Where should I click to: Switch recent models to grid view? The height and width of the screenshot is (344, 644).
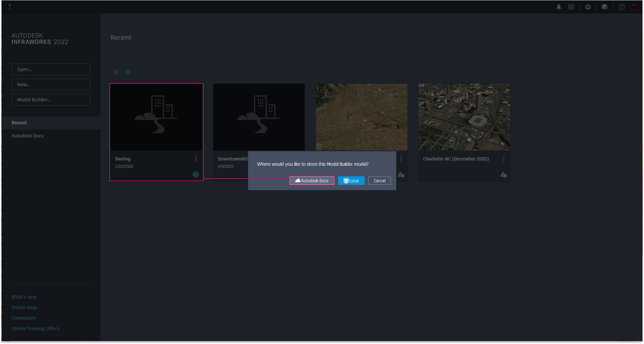tap(128, 72)
